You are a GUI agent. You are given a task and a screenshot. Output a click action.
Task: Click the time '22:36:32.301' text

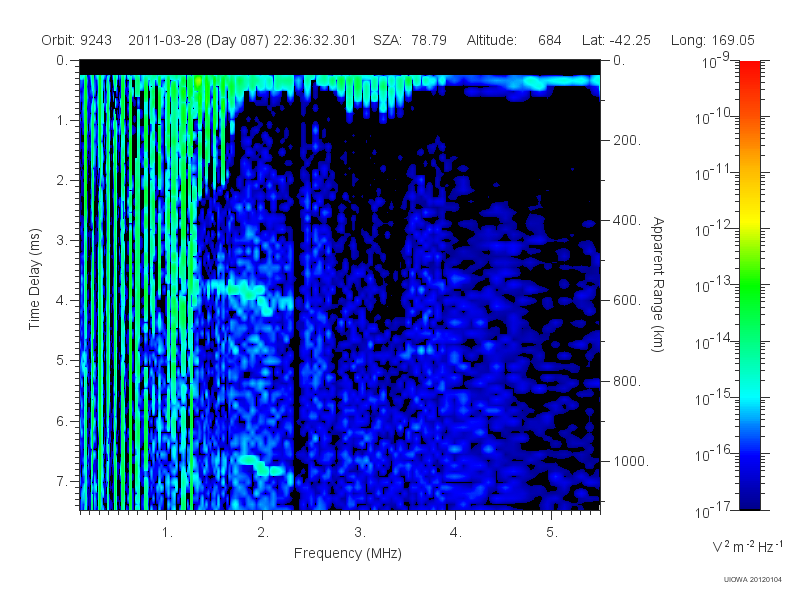click(x=314, y=40)
